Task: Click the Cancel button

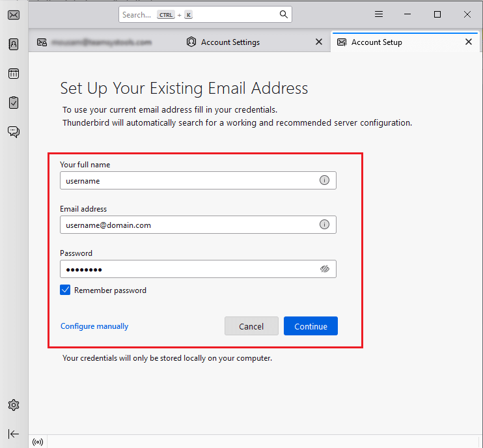Action: click(251, 326)
